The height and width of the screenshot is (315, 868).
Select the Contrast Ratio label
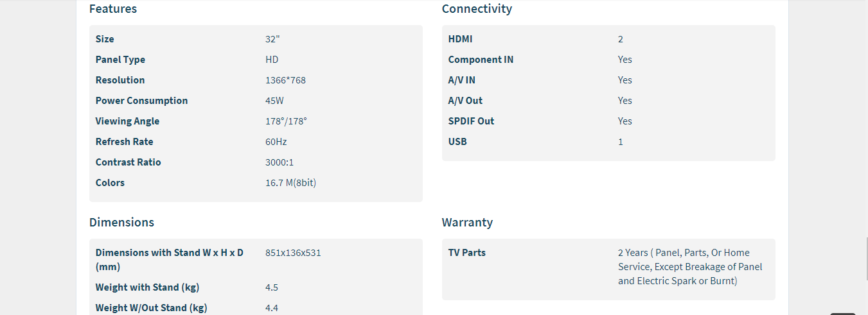coord(128,162)
